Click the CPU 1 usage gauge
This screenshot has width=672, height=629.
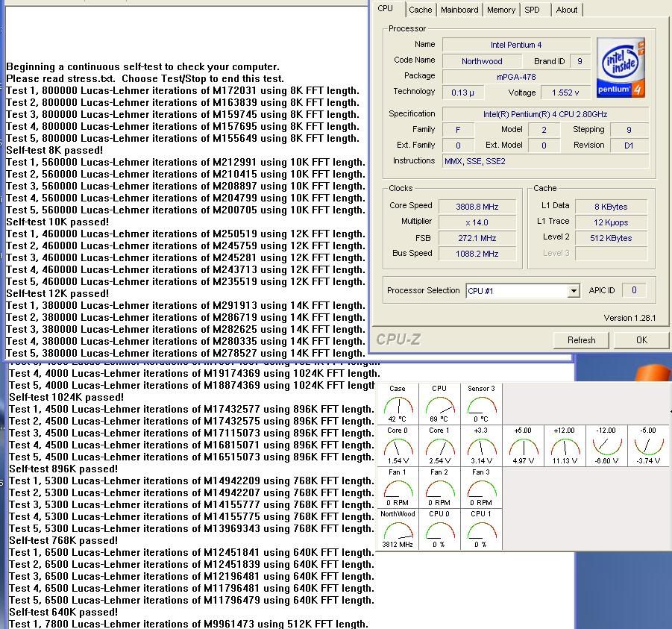(x=481, y=529)
